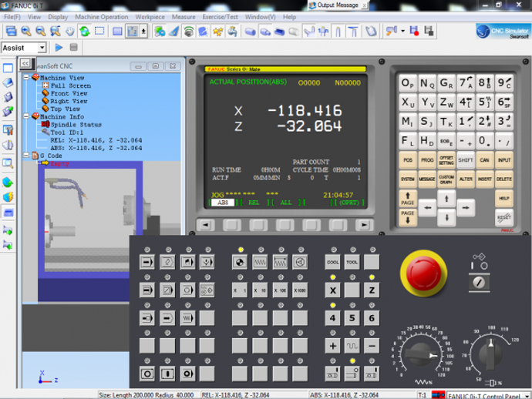Click the CAN key on the keypad
532x399 pixels.
pyautogui.click(x=484, y=160)
